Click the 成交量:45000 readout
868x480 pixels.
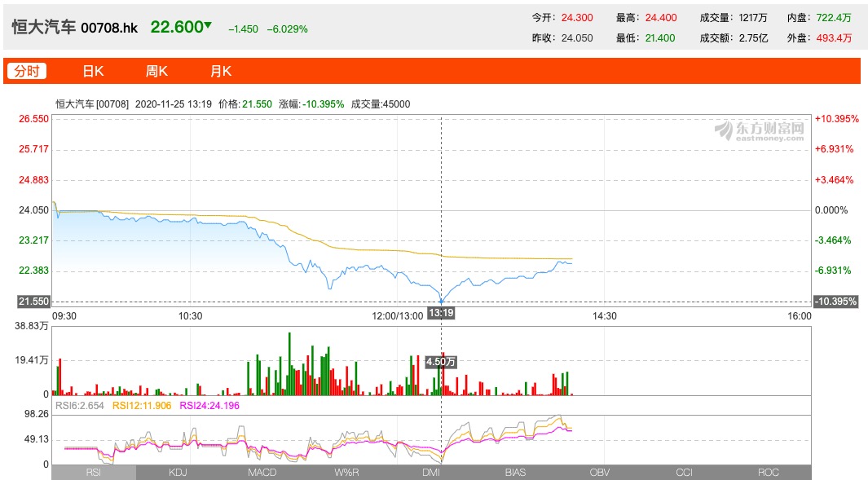[381, 104]
